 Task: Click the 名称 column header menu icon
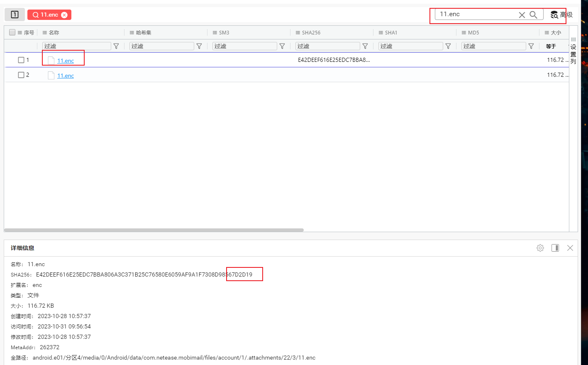[45, 32]
